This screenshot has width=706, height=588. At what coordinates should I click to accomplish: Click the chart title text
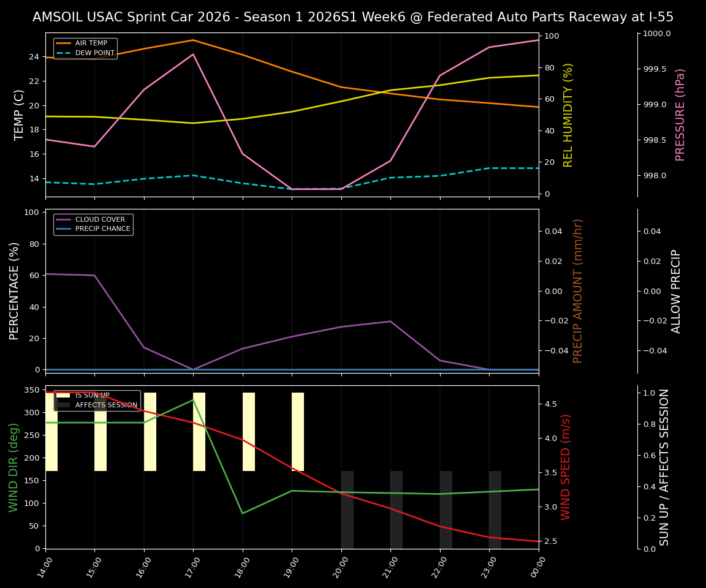(353, 17)
